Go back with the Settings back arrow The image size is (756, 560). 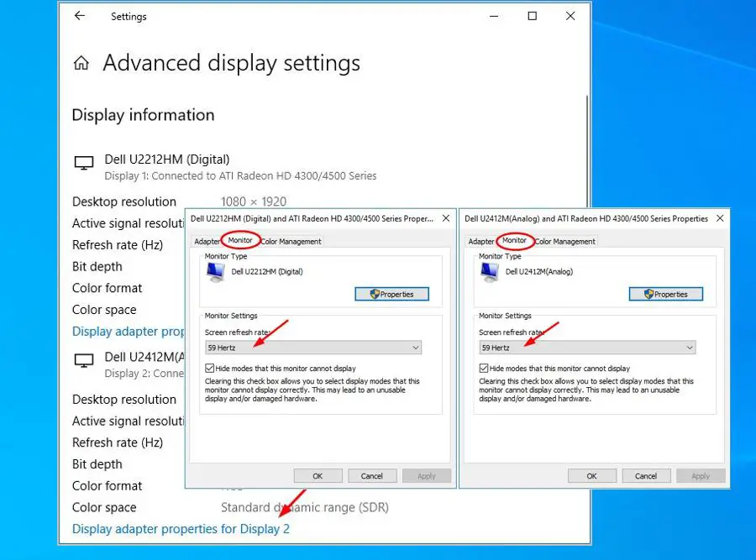[x=80, y=16]
